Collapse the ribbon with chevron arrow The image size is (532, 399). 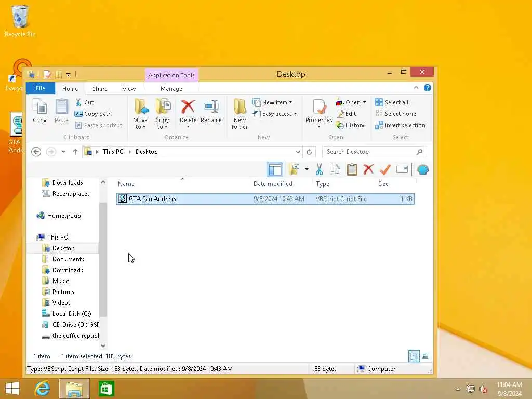[416, 88]
